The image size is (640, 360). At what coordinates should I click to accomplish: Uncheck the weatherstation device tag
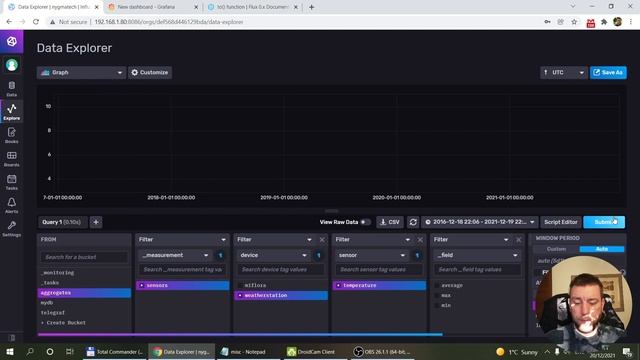point(281,295)
